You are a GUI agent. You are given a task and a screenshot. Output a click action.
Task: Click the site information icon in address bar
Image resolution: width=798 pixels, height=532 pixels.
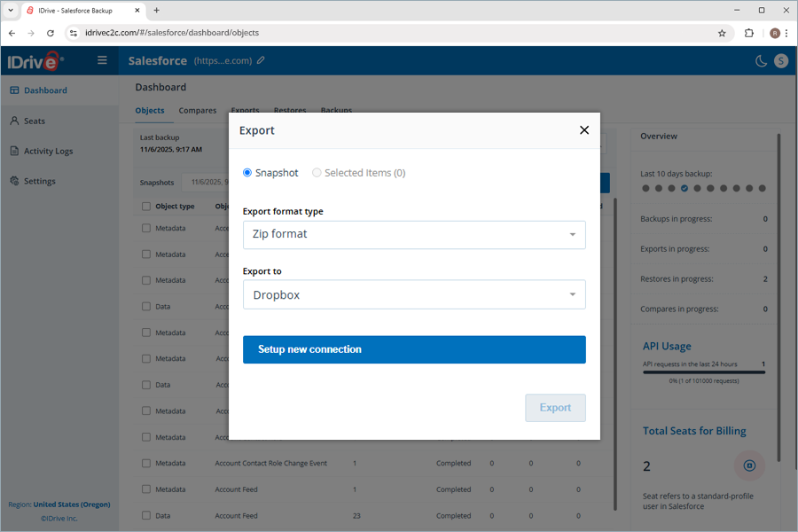coord(74,33)
